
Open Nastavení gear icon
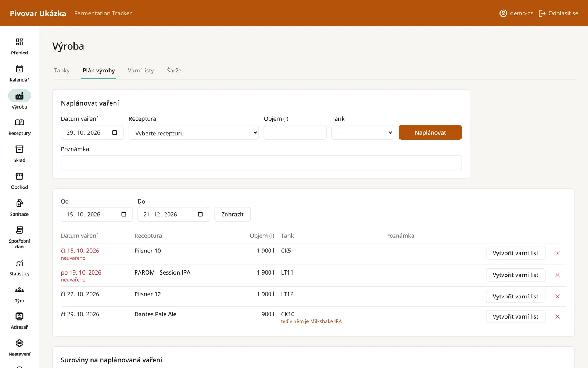19,343
